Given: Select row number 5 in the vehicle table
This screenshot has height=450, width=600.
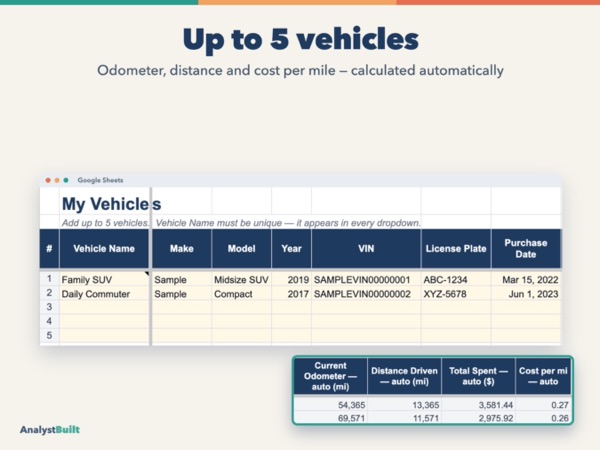Looking at the screenshot, I should (x=49, y=336).
